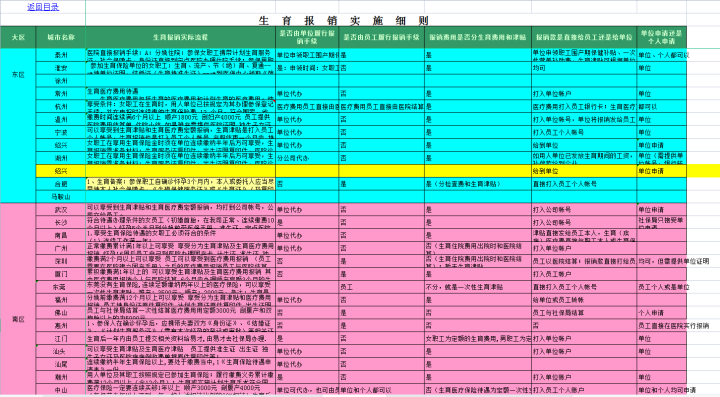
Task: Select 打入员工帐户 cell in 厦门 row
Action: (584, 274)
